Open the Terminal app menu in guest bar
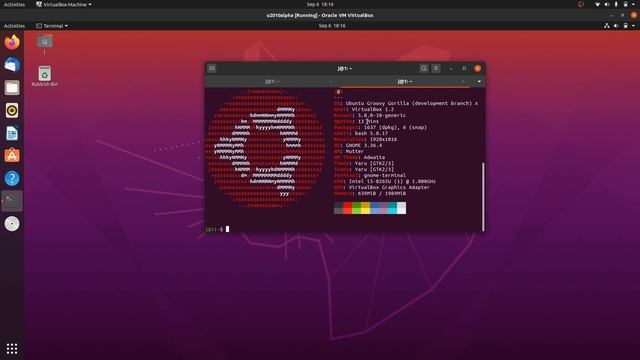 (52, 26)
